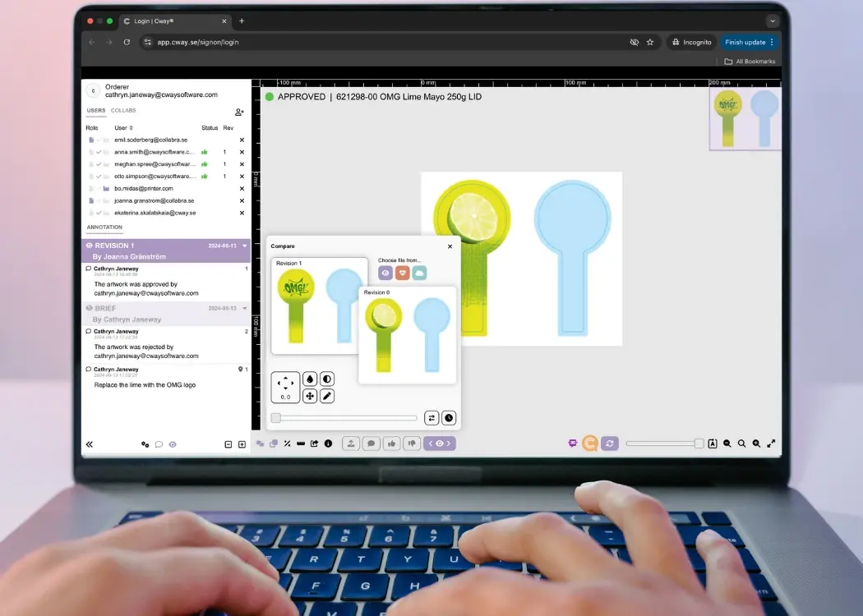Click the info icon in bottom toolbar
Image resolution: width=863 pixels, height=616 pixels.
(x=328, y=444)
